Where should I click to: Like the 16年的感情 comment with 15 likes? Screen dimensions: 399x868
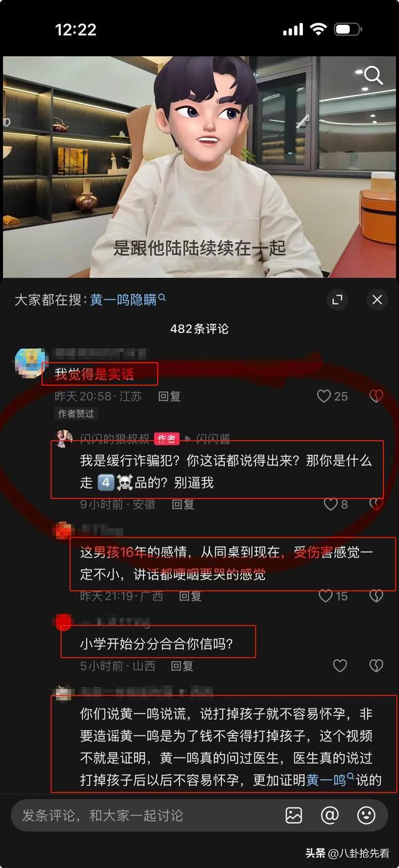tap(332, 596)
